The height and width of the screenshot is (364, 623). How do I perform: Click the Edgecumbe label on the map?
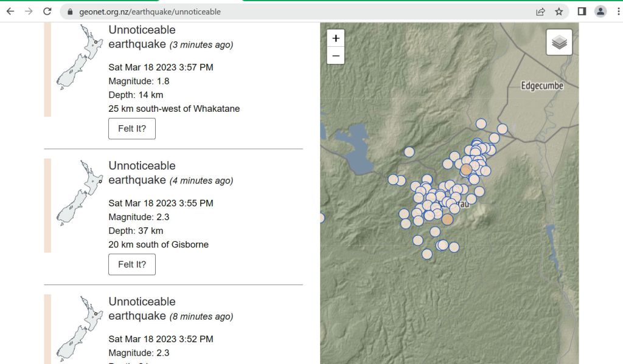[541, 86]
